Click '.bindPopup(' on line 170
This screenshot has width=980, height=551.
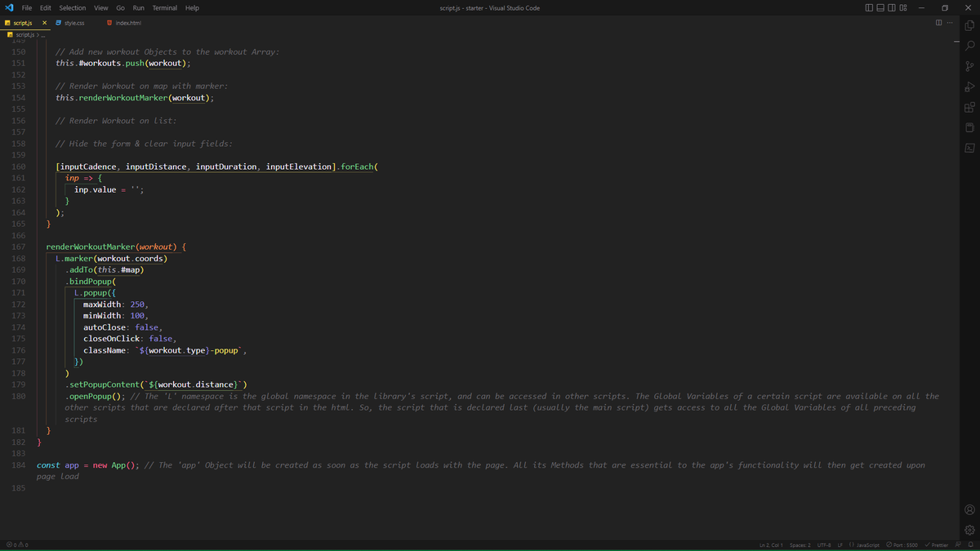91,281
